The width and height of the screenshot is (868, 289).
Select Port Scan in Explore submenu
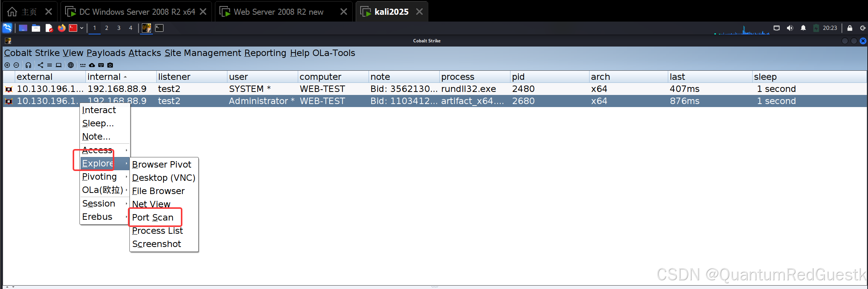[x=164, y=218]
